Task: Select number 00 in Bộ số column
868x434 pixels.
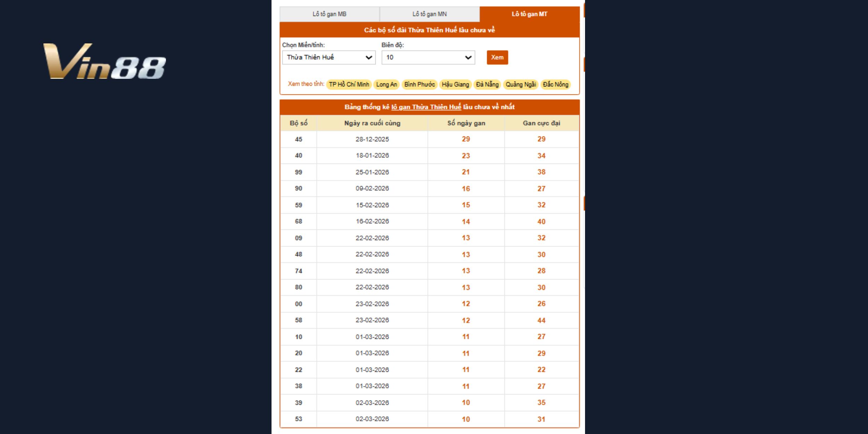Action: coord(299,304)
